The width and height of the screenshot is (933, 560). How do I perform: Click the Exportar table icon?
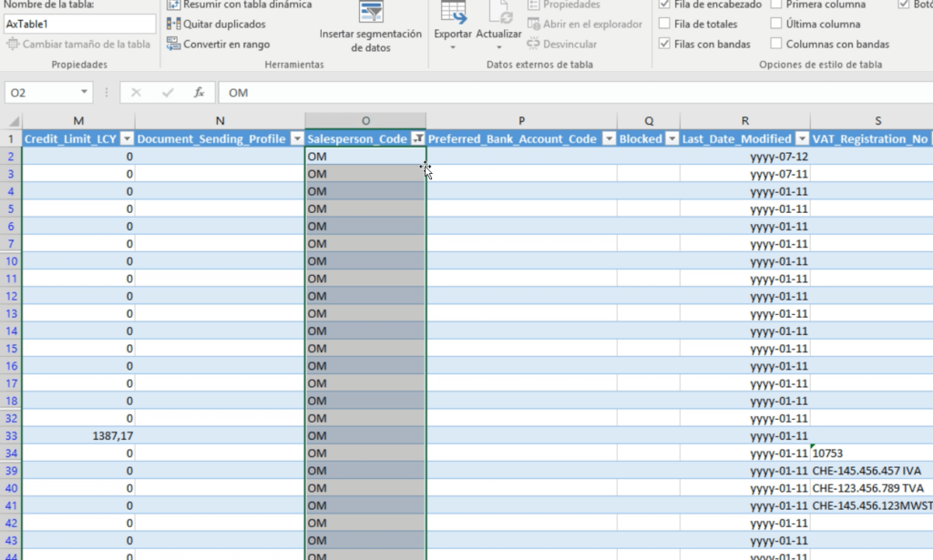pyautogui.click(x=453, y=12)
